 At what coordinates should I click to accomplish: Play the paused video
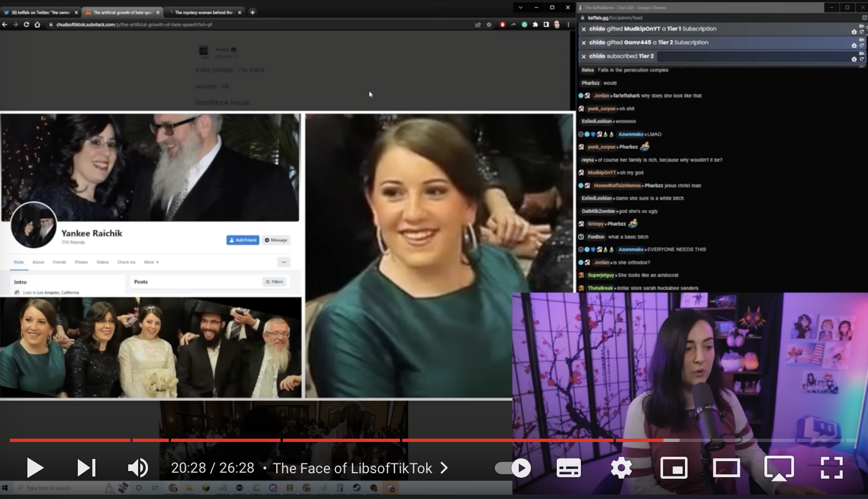35,468
